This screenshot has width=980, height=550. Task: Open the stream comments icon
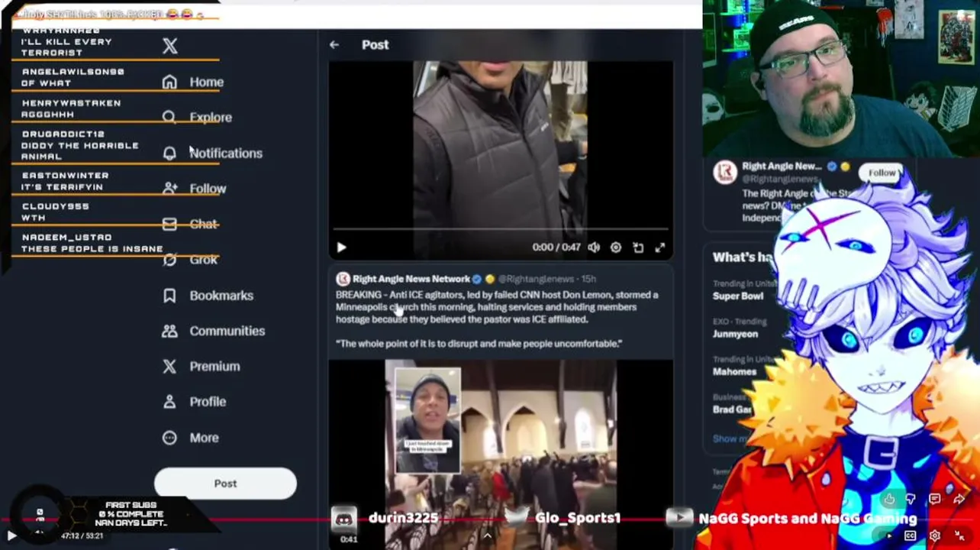pyautogui.click(x=935, y=500)
